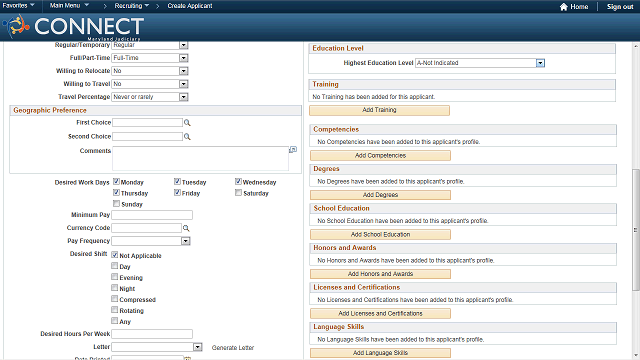This screenshot has width=640, height=360.
Task: Uncheck the Wednesday work day
Action: (x=238, y=182)
